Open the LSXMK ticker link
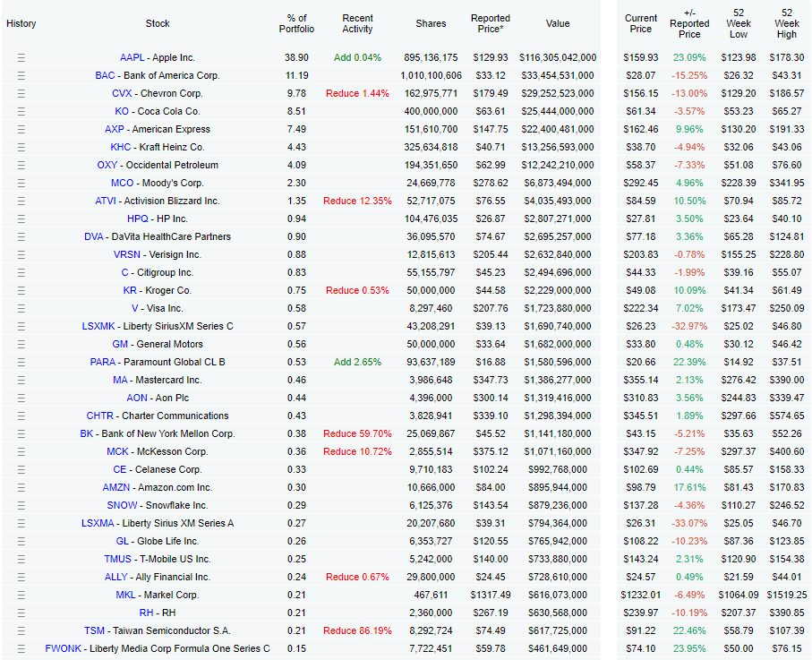 click(x=98, y=326)
